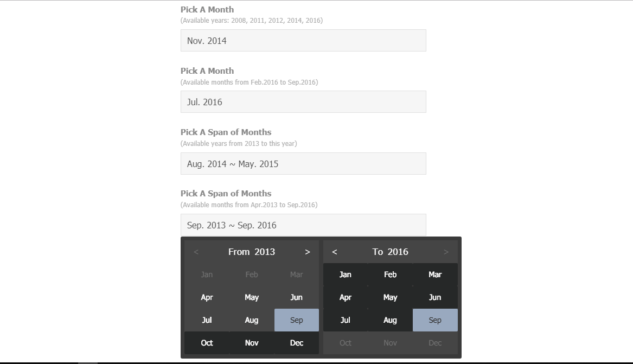Click the disabled previous-year arrow beside From 2013

[196, 252]
